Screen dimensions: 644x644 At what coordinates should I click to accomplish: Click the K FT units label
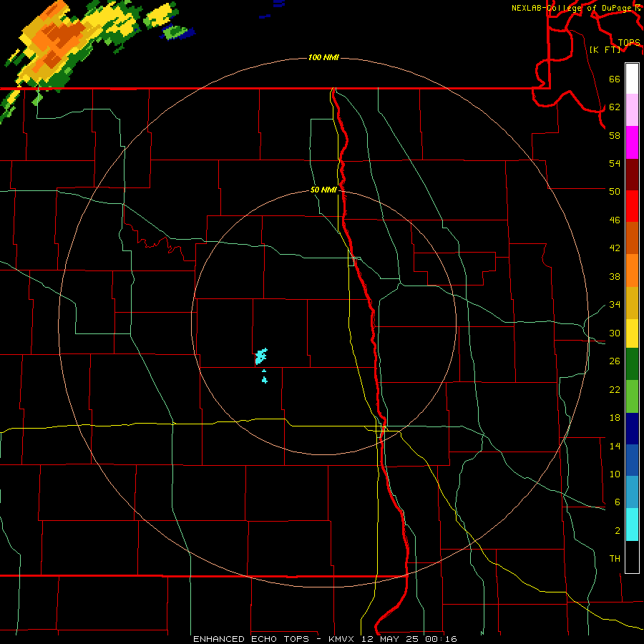coord(605,49)
